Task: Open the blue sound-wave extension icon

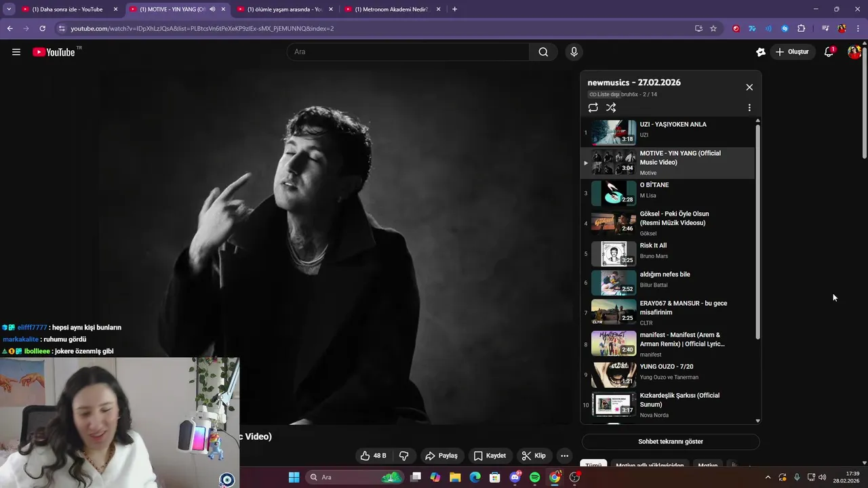Action: pos(768,28)
